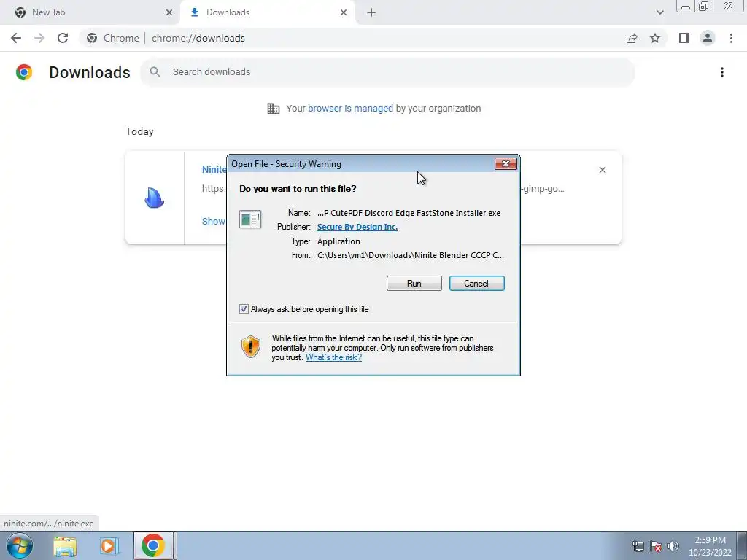Close the New Tab tab
Image resolution: width=747 pixels, height=560 pixels.
[x=169, y=12]
